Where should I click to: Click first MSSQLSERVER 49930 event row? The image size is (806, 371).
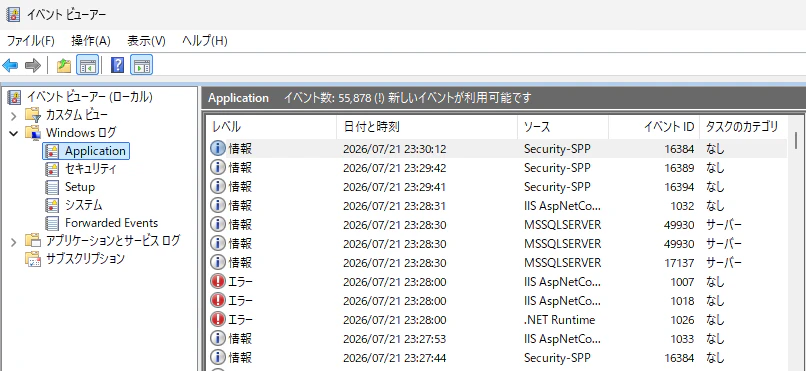497,225
